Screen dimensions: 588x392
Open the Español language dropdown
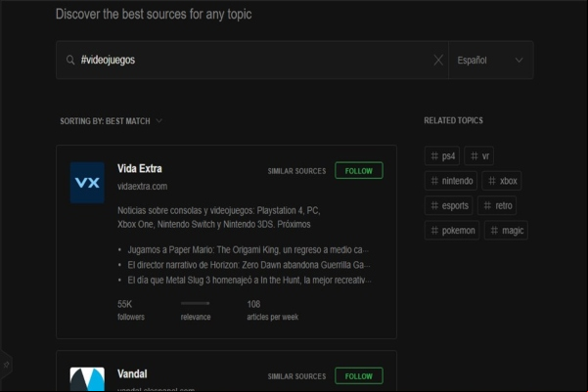491,60
